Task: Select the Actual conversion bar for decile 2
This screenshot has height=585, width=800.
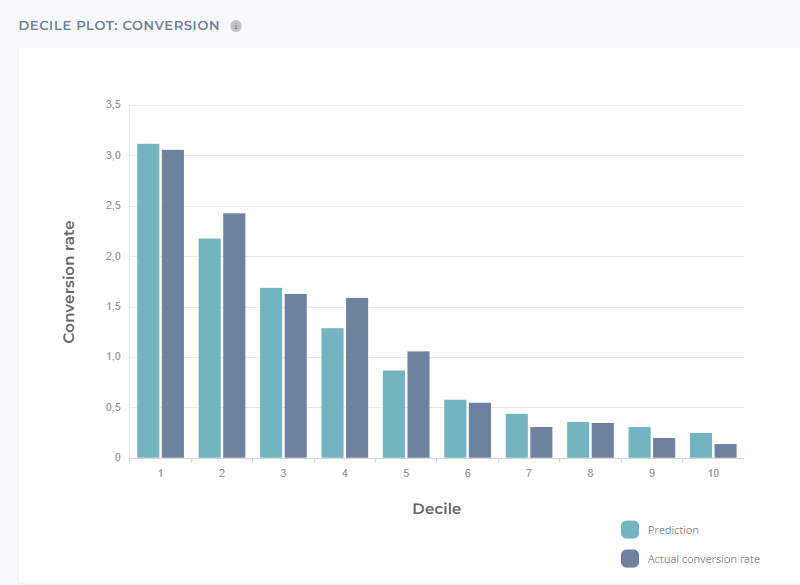Action: [234, 336]
